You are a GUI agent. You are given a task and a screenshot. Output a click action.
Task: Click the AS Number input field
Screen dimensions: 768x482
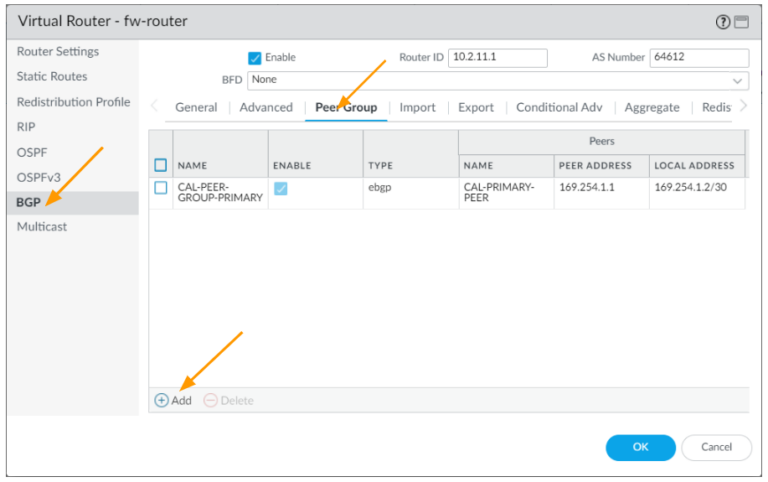click(x=699, y=58)
